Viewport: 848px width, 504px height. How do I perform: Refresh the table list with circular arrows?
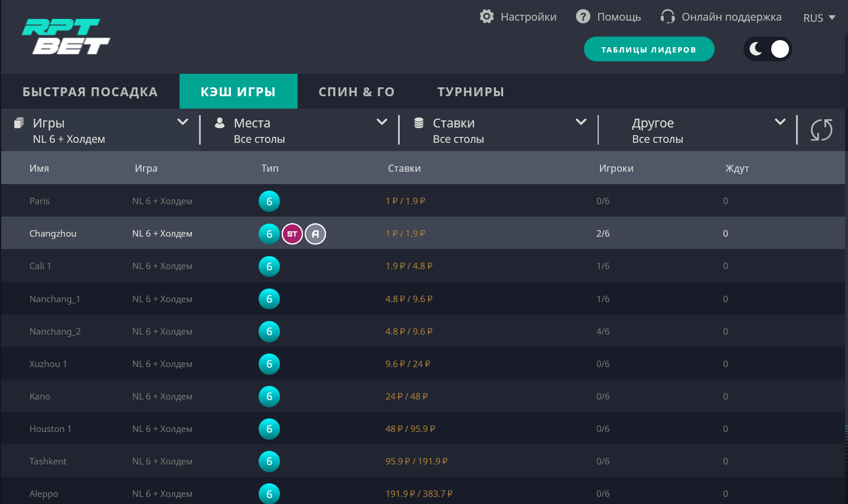821,130
